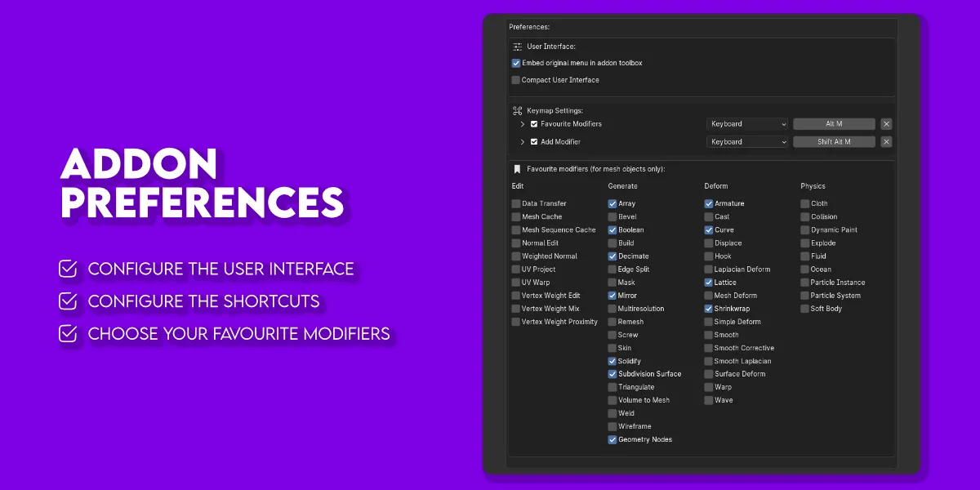Uncheck the Add Modifier keymap checkbox
The height and width of the screenshot is (490, 980).
click(534, 142)
